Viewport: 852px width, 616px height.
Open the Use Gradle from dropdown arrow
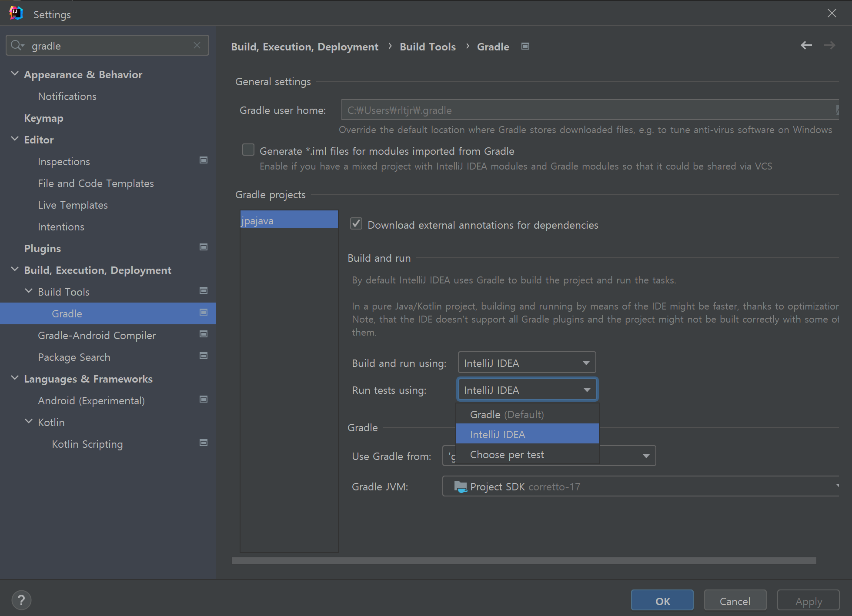coord(646,456)
